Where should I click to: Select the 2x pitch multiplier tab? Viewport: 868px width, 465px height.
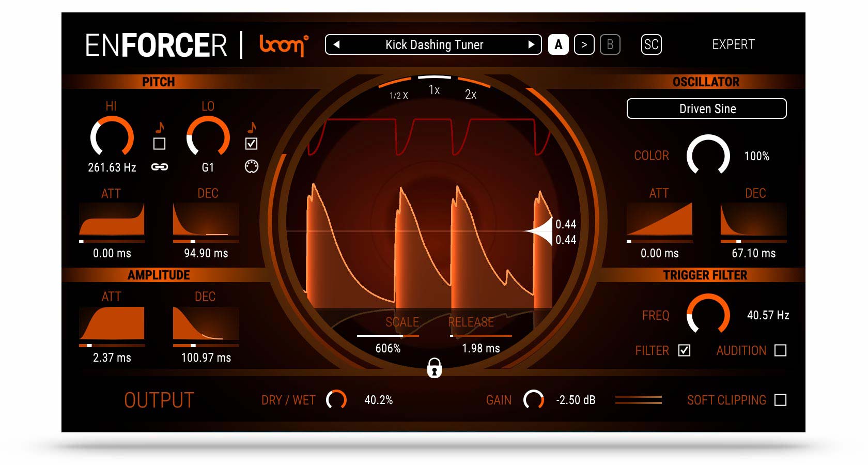470,94
